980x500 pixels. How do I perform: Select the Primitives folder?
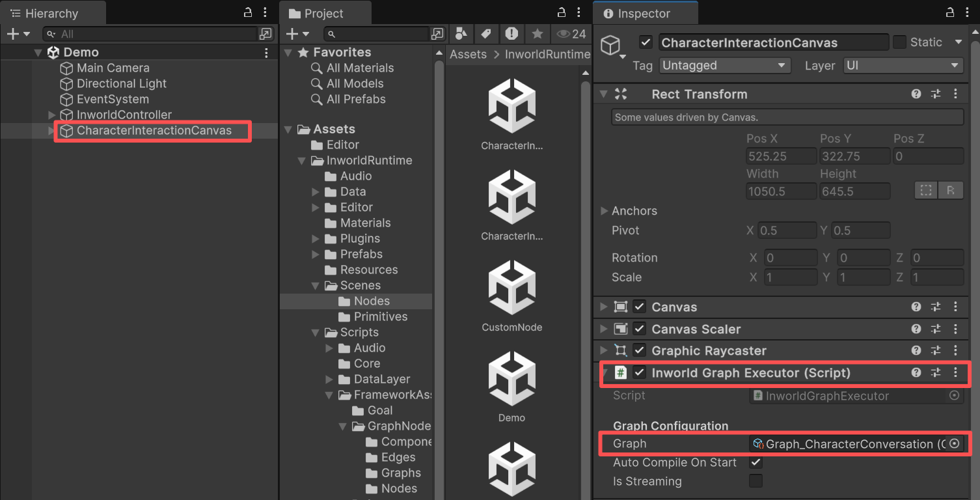[x=381, y=317]
